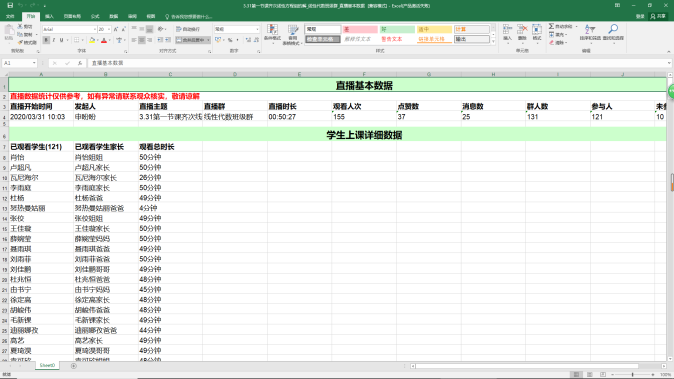Viewport: 674px width, 379px height.
Task: Apply accounting number format
Action: tap(218, 40)
